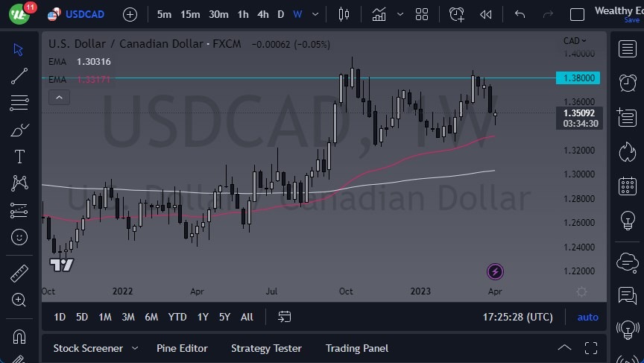Screen dimensions: 644x363
Task: Expand the Stock Screener dropdown arrow
Action: click(135, 348)
